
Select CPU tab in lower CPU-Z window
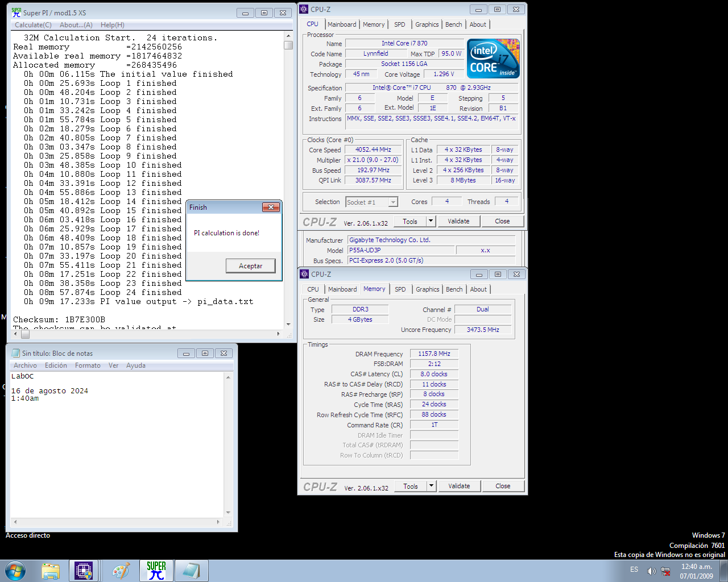[x=313, y=289]
